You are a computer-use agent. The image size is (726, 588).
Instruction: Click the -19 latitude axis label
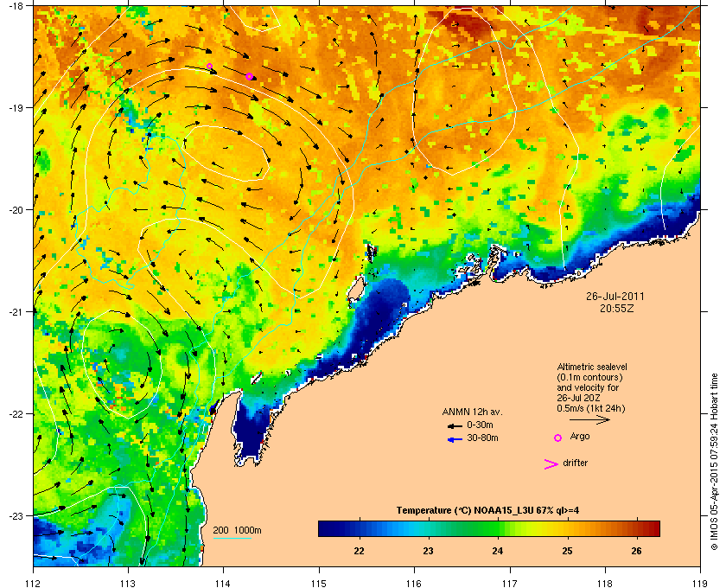(16, 108)
